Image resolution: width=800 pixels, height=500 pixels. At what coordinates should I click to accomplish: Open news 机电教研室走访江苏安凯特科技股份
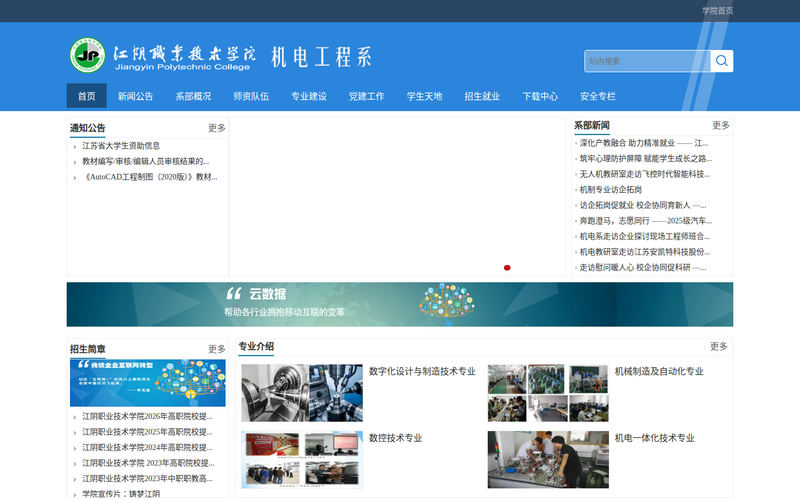pyautogui.click(x=644, y=252)
